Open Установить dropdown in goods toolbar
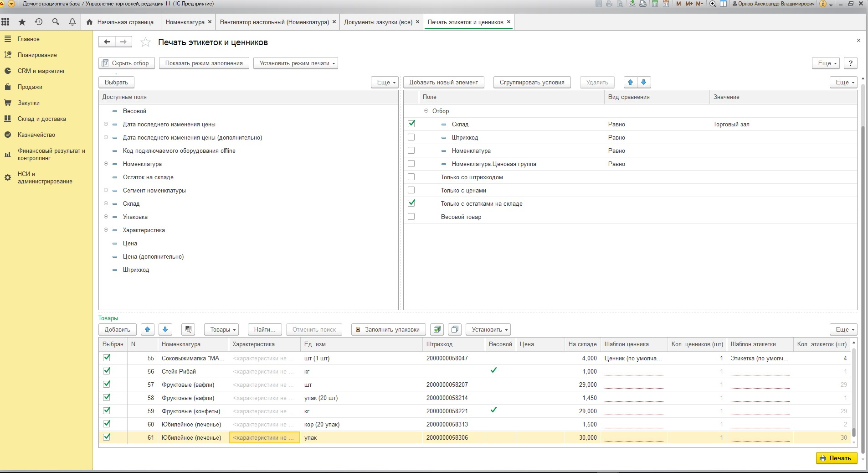868x473 pixels. point(488,329)
